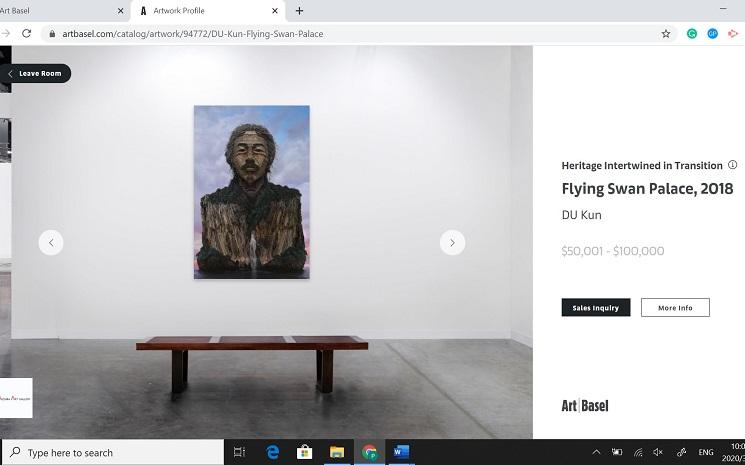Viewport: 745px width, 465px height.
Task: Open a new browser tab
Action: [x=299, y=10]
